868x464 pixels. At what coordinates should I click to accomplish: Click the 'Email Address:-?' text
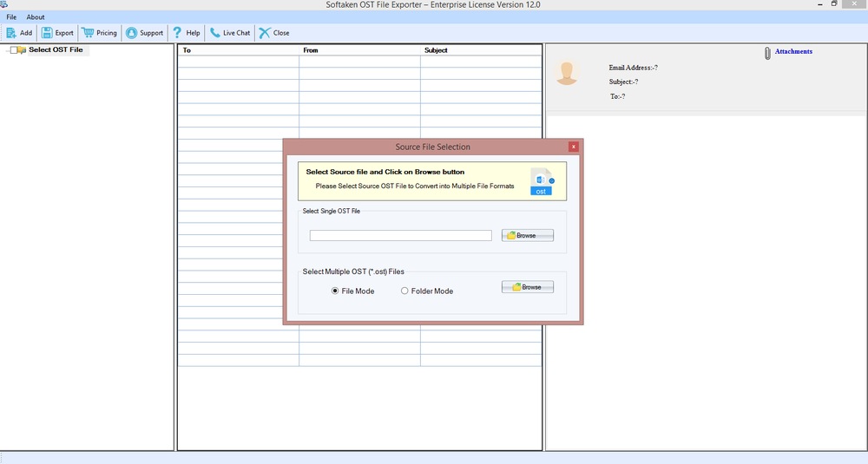[634, 68]
